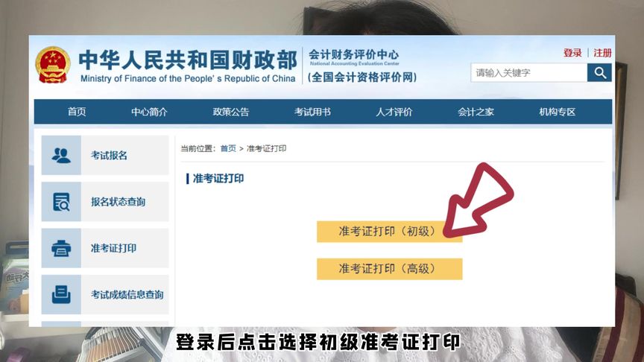Go to 考试用书 navigation item
644x362 pixels.
[312, 112]
